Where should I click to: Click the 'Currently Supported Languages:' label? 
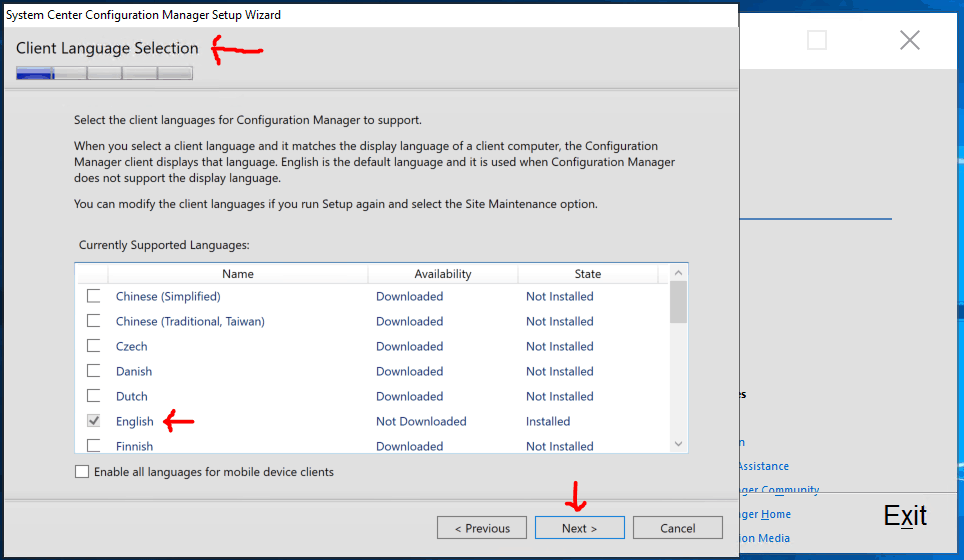[x=164, y=245]
